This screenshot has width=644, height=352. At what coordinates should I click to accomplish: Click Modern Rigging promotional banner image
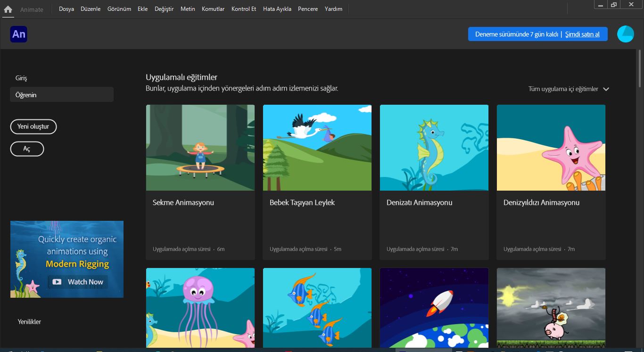(67, 259)
